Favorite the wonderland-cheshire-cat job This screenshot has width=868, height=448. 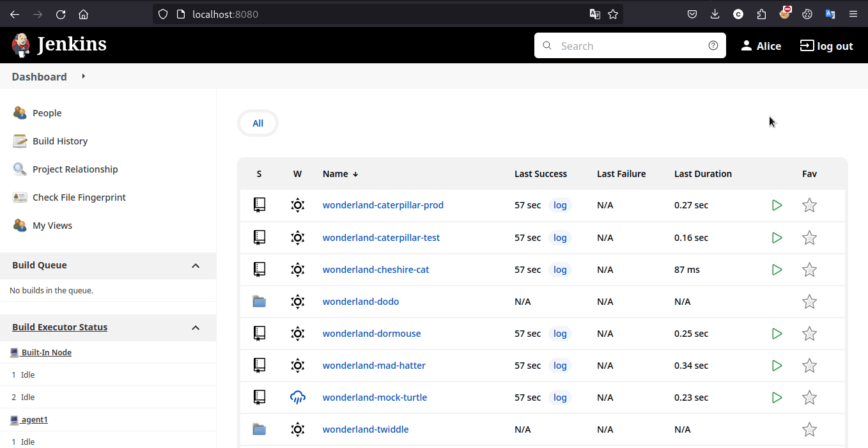(809, 270)
